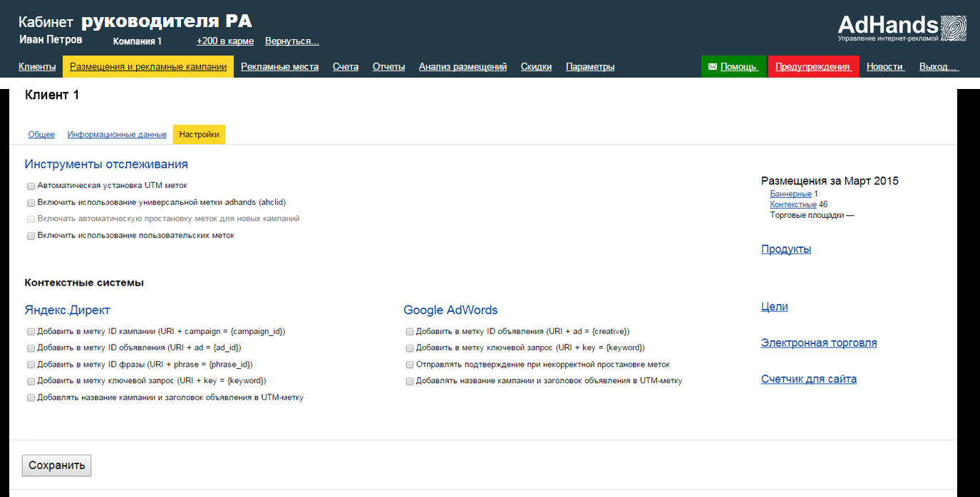Click the Контекстные placements link
Screen dimensions: 980x497
click(x=793, y=204)
